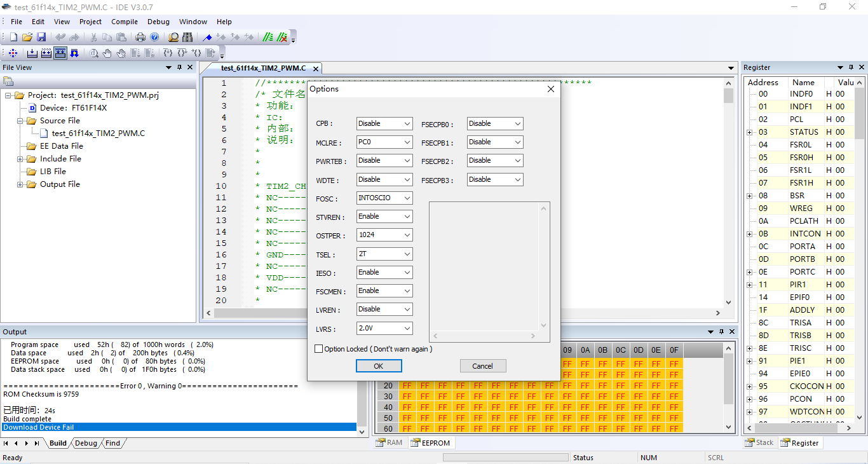Click the first hand breakpoint icon
Screen dimensions: 868x464
tap(107, 53)
